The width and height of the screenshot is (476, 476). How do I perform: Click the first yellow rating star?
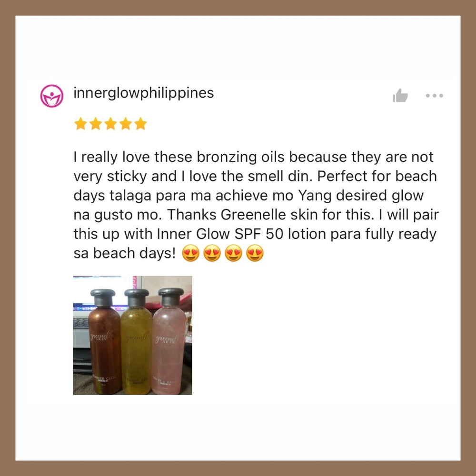coord(80,124)
